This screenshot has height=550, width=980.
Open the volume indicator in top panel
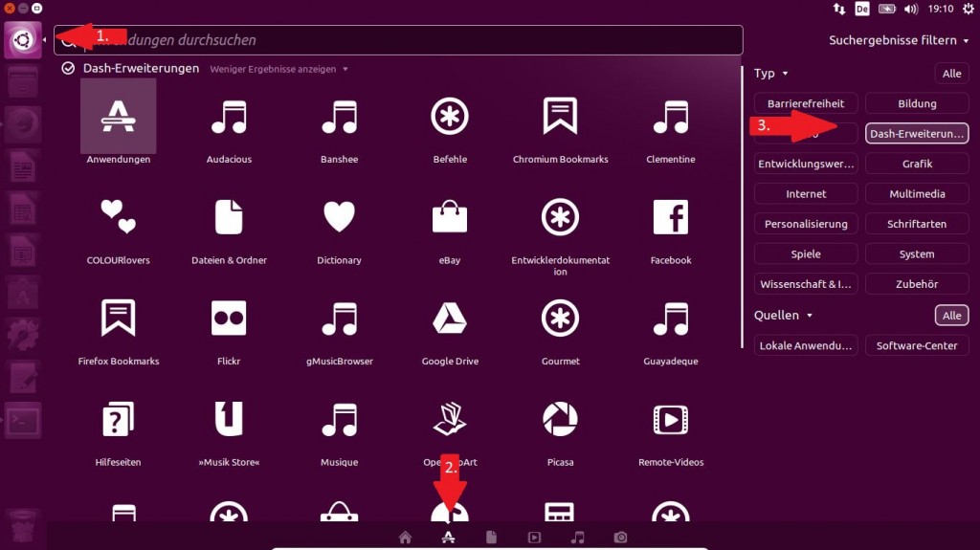910,9
